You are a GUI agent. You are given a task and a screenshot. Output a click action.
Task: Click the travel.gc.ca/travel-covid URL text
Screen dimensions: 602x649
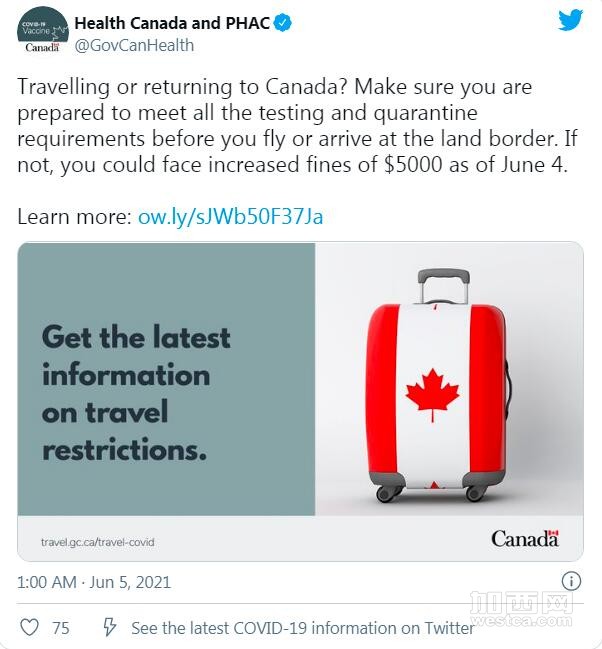coord(98,542)
